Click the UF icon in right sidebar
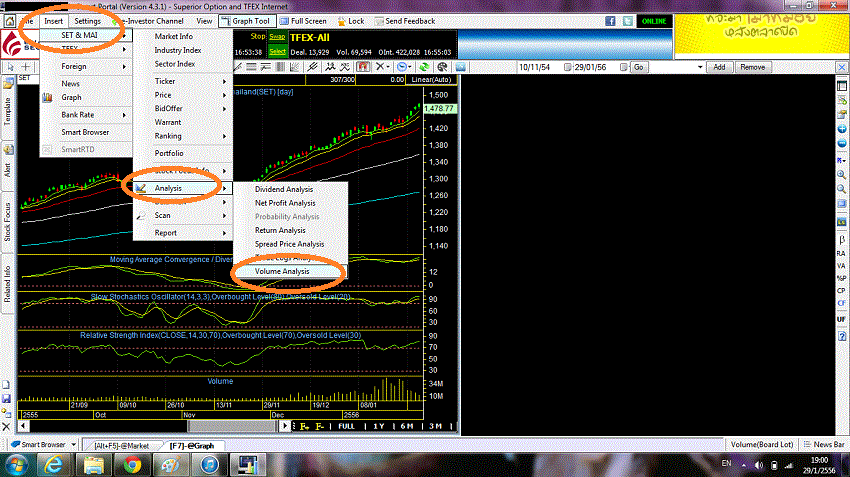The width and height of the screenshot is (850, 477). pyautogui.click(x=841, y=319)
